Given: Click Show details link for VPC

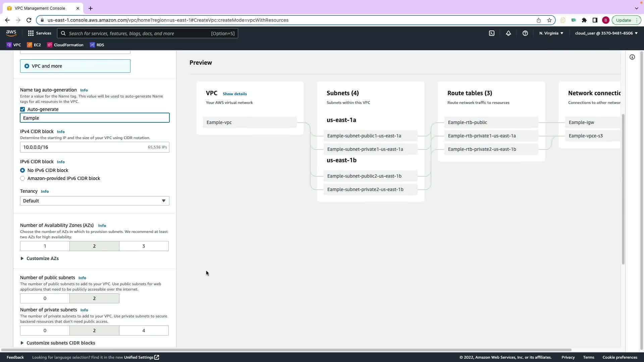Looking at the screenshot, I should (234, 94).
